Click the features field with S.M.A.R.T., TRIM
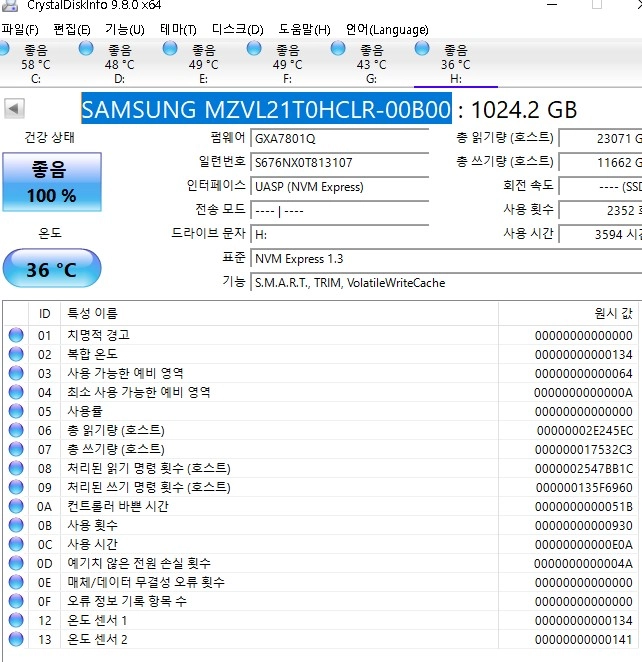 tap(447, 282)
